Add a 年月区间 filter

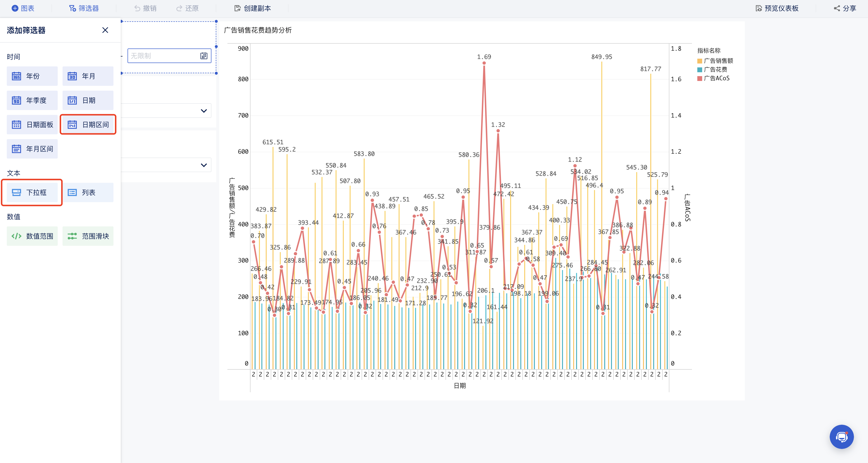tap(32, 149)
